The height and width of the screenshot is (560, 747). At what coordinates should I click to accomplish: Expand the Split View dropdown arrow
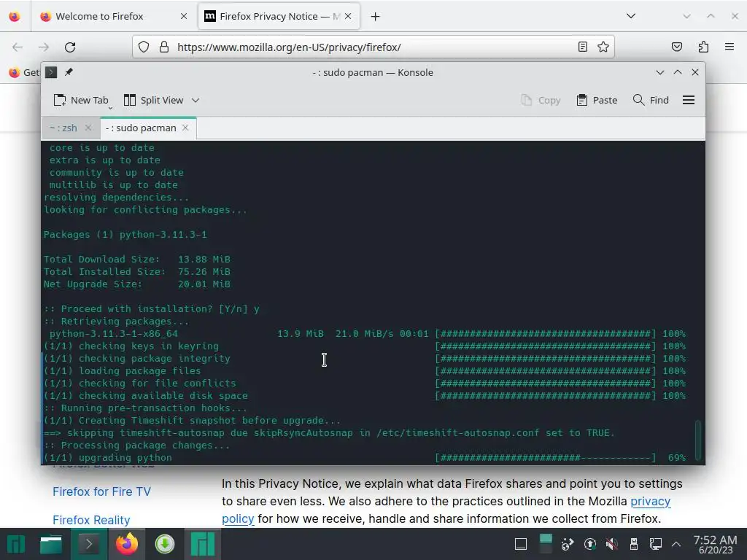196,101
